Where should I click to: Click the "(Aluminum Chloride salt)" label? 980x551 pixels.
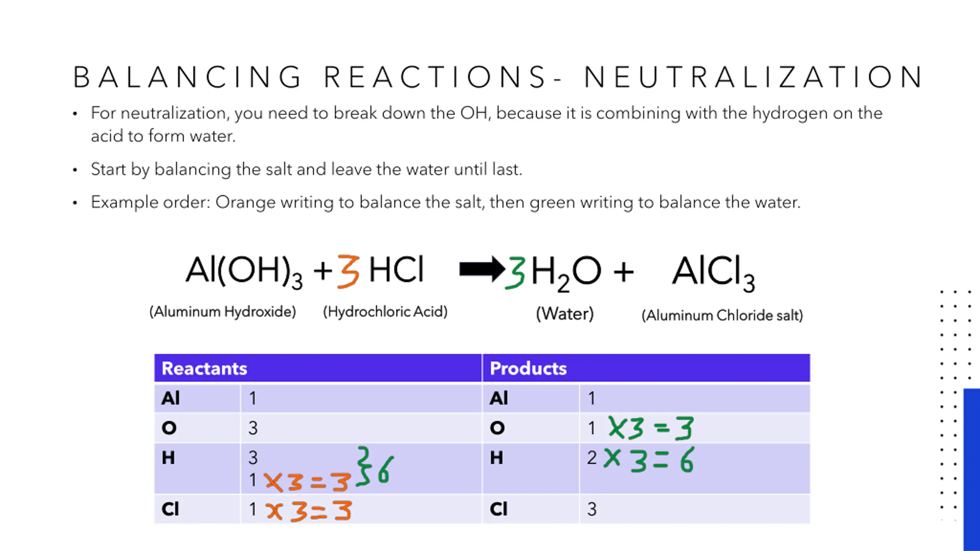click(722, 316)
